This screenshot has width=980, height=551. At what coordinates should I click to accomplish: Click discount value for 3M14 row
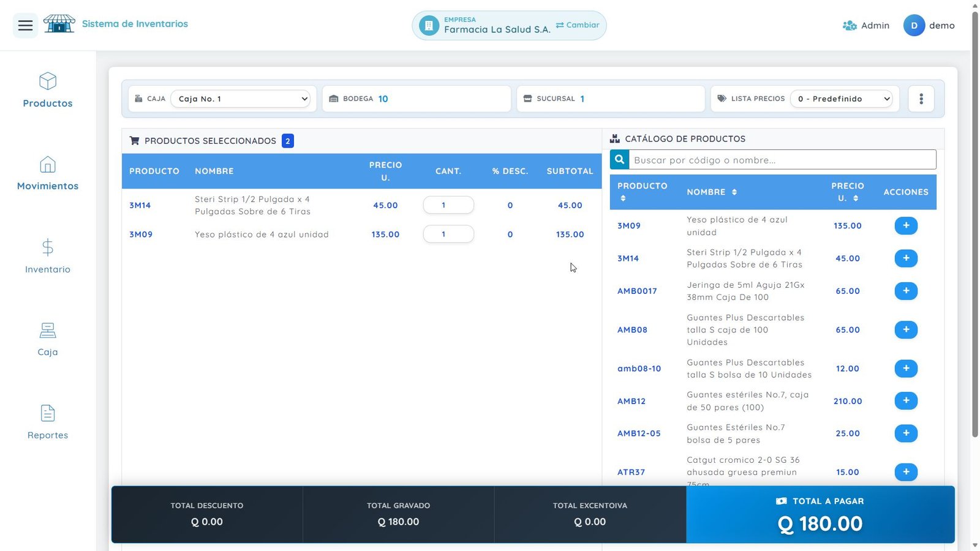click(510, 205)
